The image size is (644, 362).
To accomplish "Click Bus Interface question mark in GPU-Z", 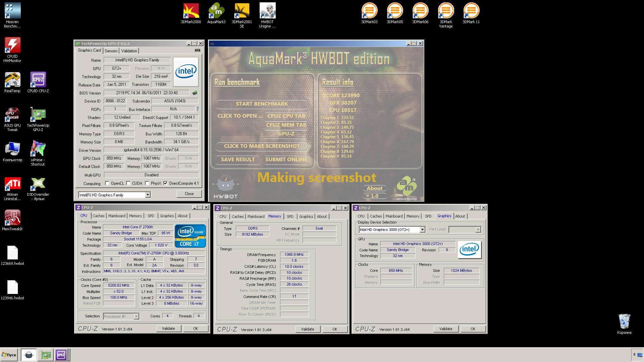I will point(197,109).
